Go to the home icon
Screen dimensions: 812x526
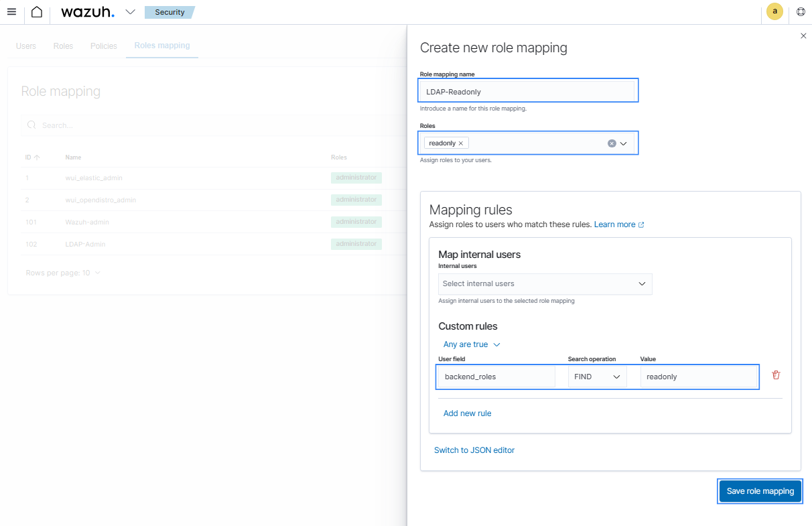pos(37,12)
